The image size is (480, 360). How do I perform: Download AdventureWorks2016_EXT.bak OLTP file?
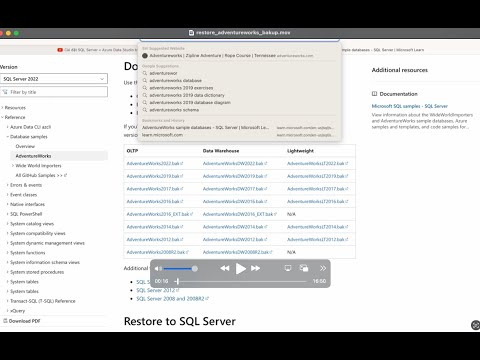click(x=160, y=214)
